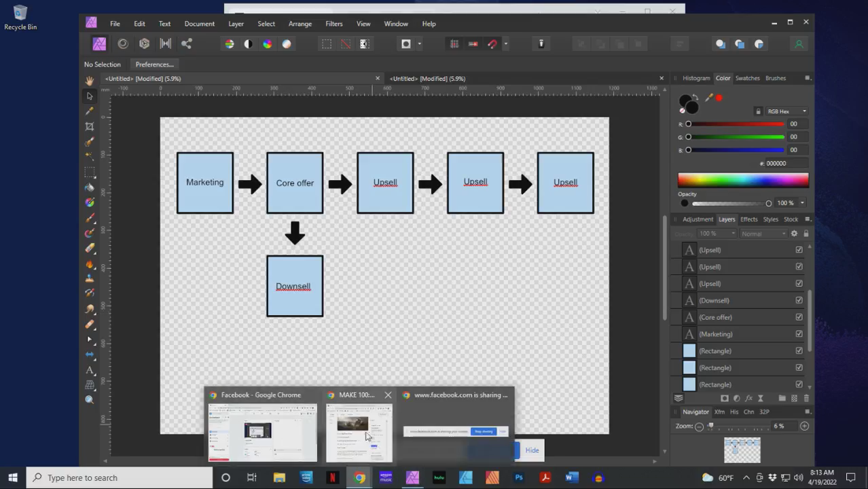Select the MAKE 100 Chrome preview thumbnail
This screenshot has width=868, height=489.
(x=359, y=433)
